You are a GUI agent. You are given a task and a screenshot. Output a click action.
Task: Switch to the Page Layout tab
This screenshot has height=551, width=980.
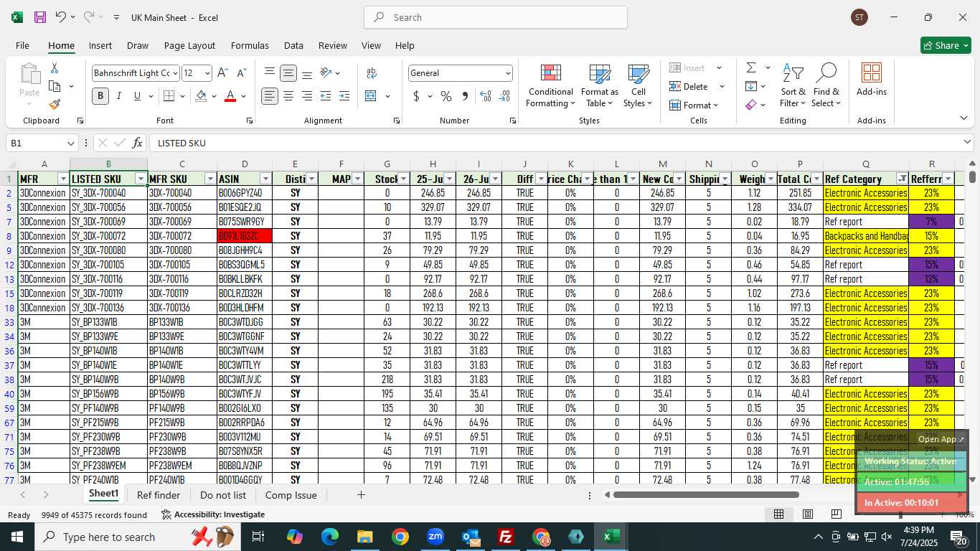click(x=189, y=45)
